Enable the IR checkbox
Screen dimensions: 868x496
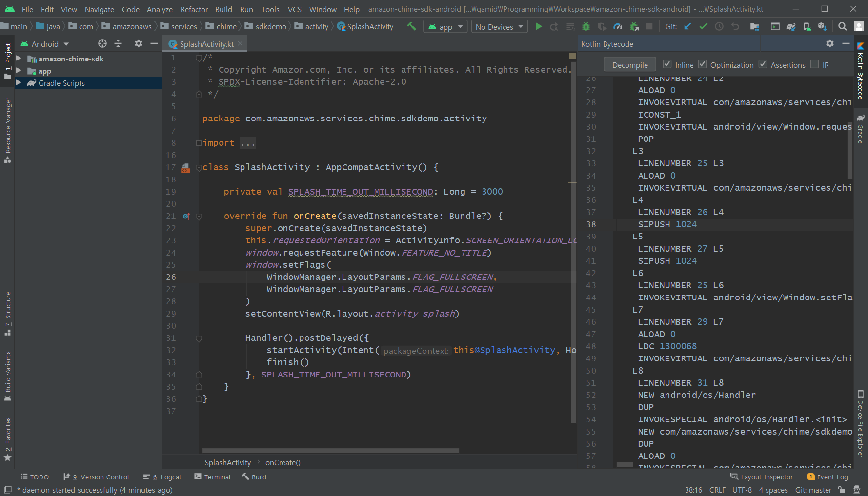tap(815, 64)
